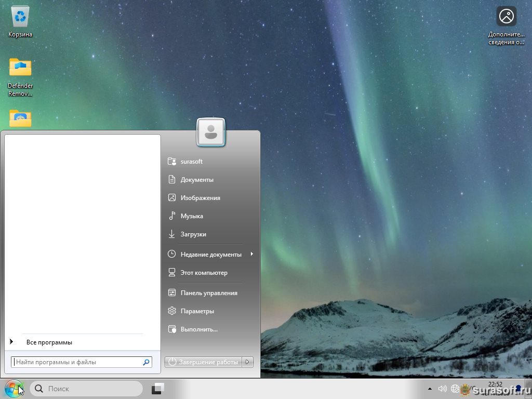Select Параметры in Start menu
The width and height of the screenshot is (532, 399).
197,311
